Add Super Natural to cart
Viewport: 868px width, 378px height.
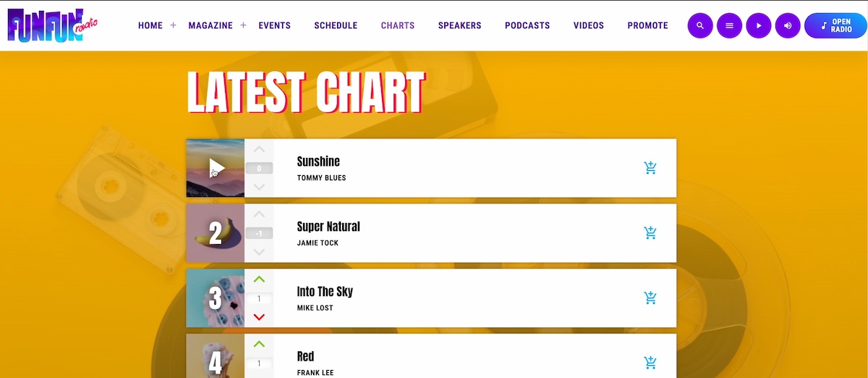650,233
